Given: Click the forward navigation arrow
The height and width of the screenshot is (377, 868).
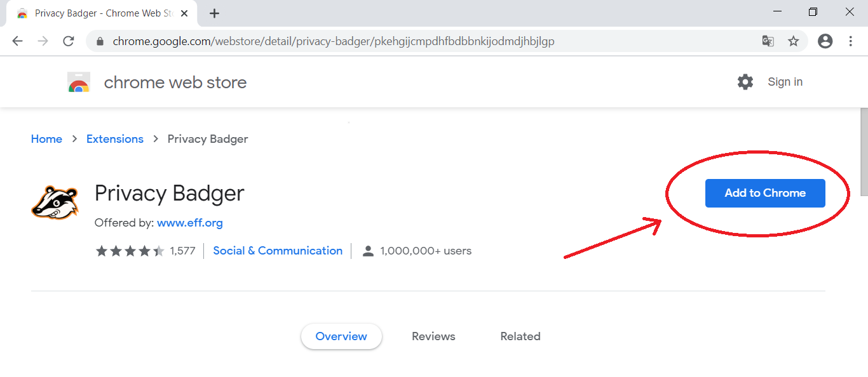Looking at the screenshot, I should pos(43,41).
